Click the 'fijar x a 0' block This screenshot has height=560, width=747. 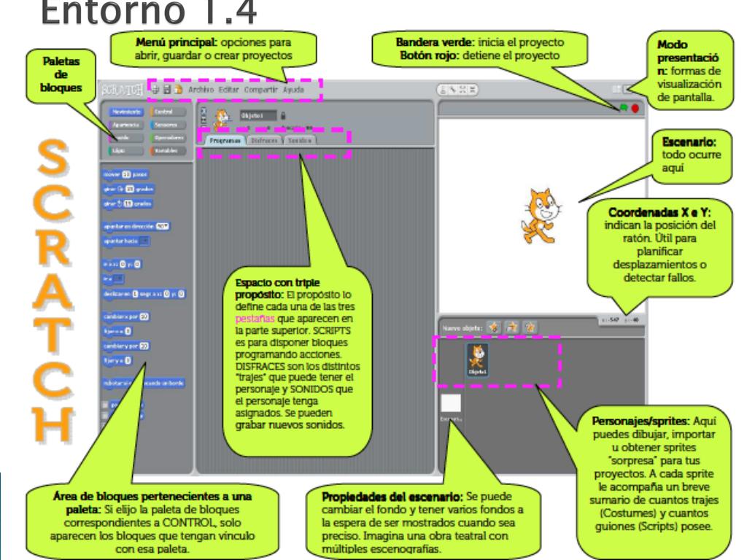[x=117, y=331]
